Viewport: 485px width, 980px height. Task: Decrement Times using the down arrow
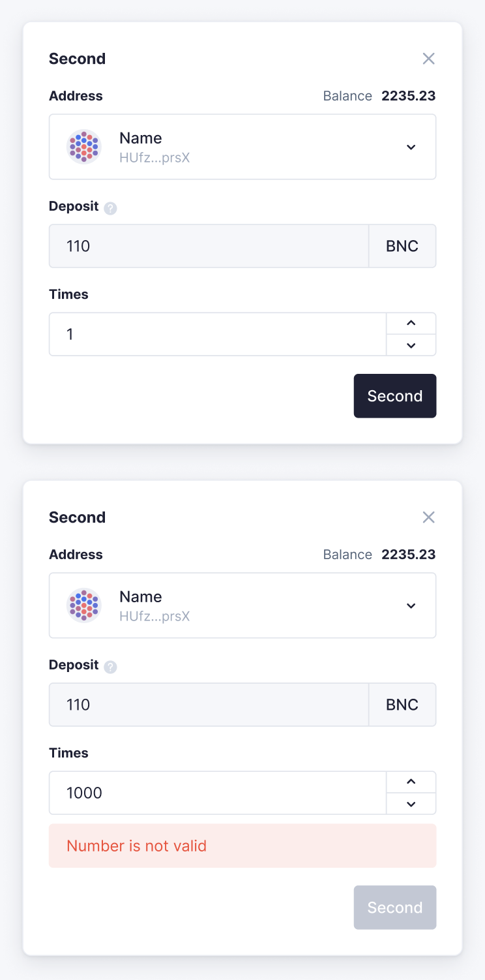411,345
